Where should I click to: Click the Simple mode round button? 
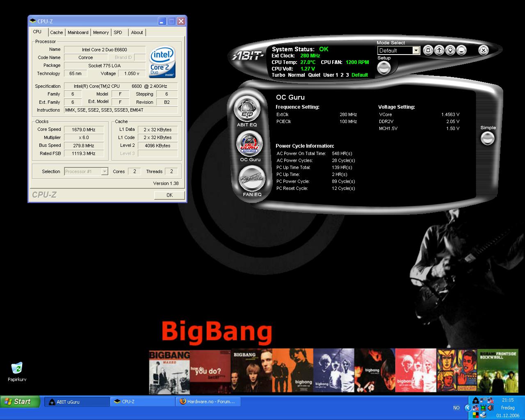[x=488, y=138]
